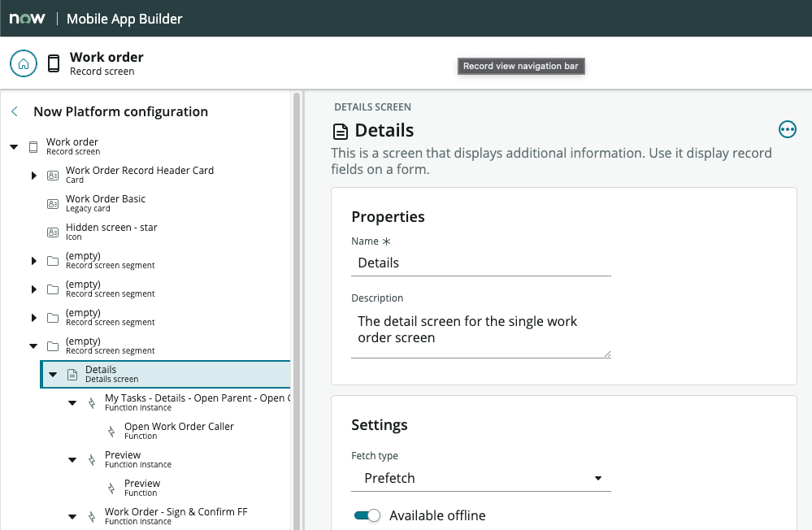Click the Open Work Order Caller function icon
The width and height of the screenshot is (812, 530).
[111, 432]
